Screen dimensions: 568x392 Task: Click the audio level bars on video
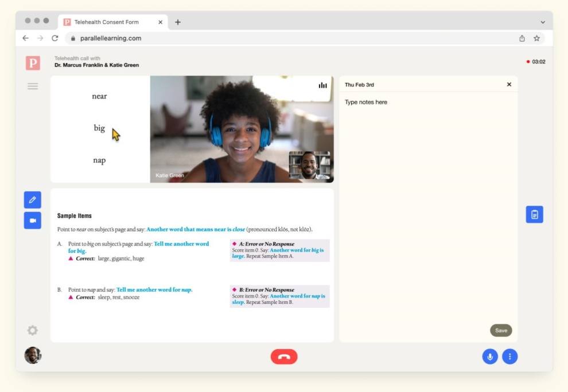click(322, 85)
